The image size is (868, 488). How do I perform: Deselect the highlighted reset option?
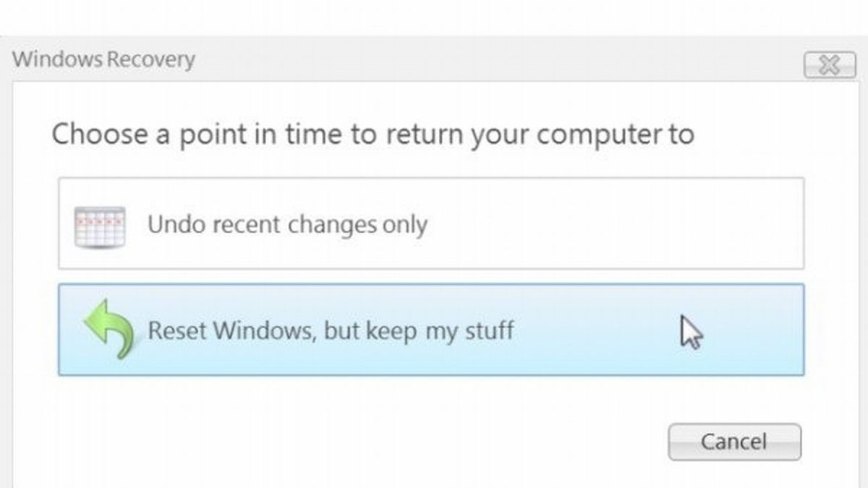(430, 329)
